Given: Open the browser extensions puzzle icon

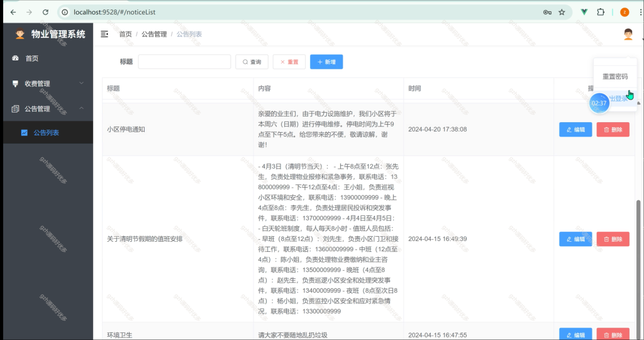Looking at the screenshot, I should point(601,13).
